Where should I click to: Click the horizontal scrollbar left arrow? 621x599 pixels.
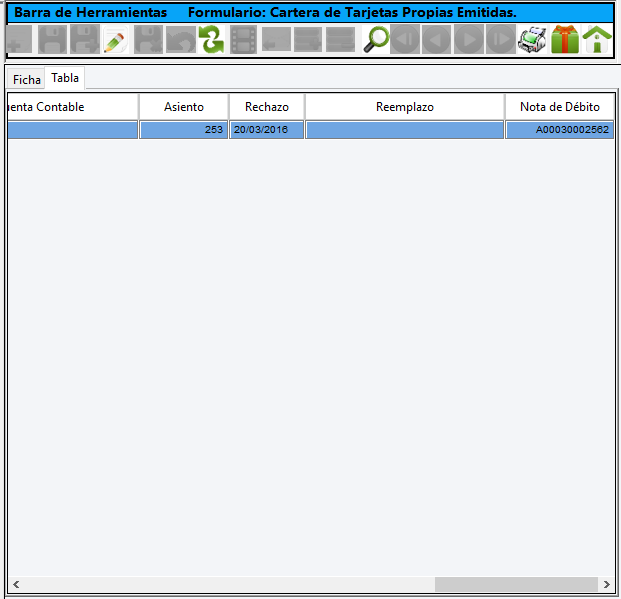pos(16,584)
